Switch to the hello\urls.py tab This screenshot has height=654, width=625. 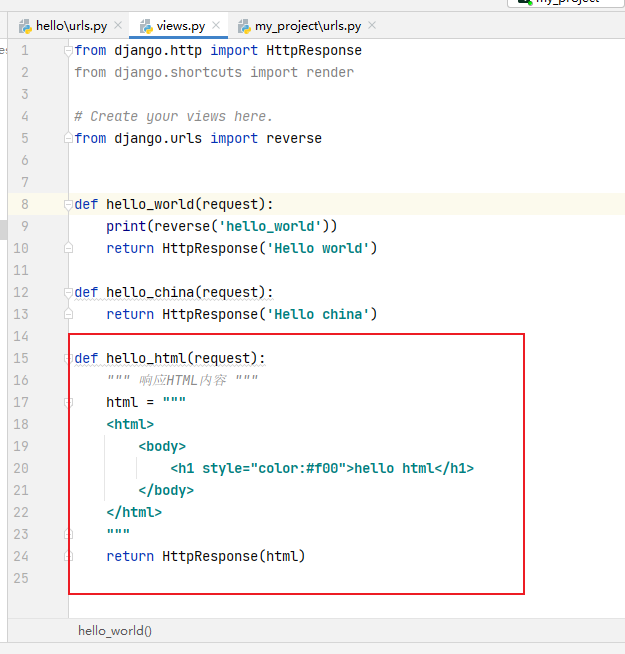coord(71,26)
